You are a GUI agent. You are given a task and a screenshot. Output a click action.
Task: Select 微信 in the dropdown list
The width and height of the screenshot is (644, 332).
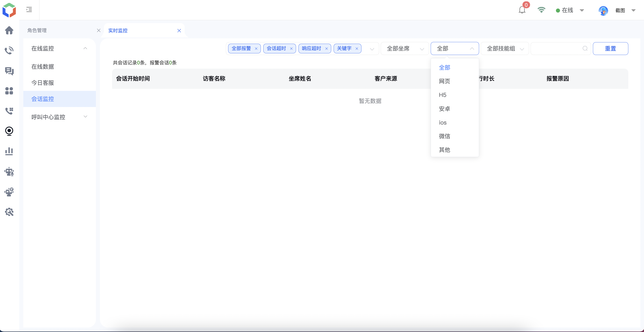pyautogui.click(x=455, y=136)
